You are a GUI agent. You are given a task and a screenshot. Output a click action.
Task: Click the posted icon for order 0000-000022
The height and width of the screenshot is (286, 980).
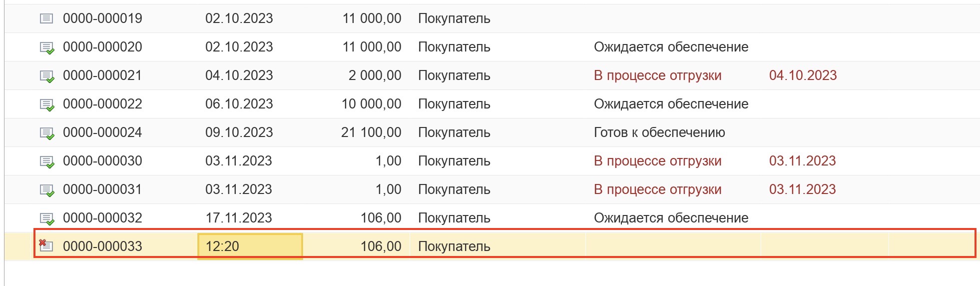pos(47,105)
